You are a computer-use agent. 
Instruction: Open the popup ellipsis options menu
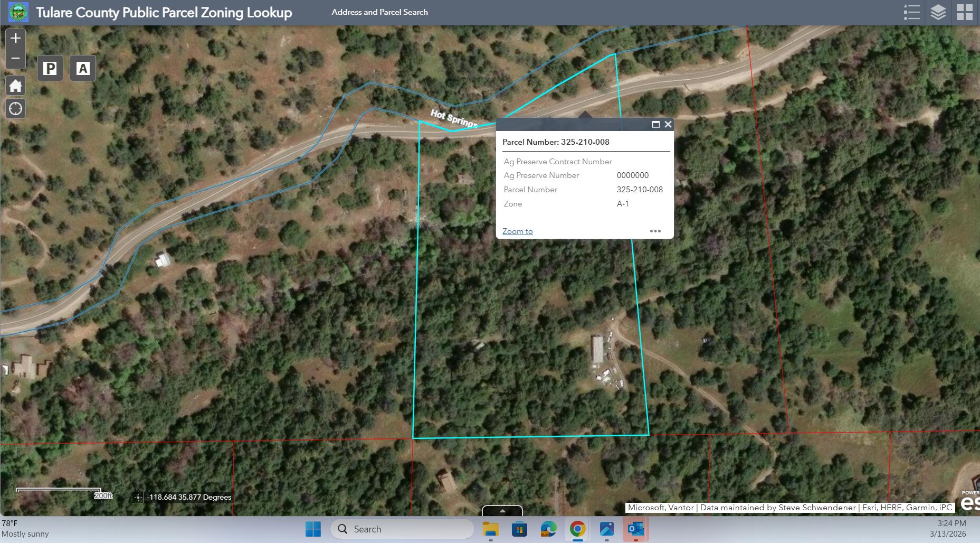tap(655, 231)
